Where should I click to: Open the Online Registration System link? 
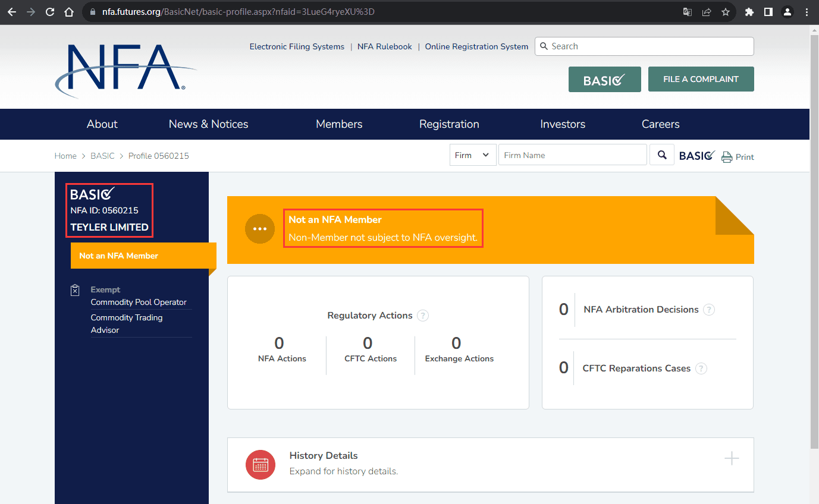[476, 46]
